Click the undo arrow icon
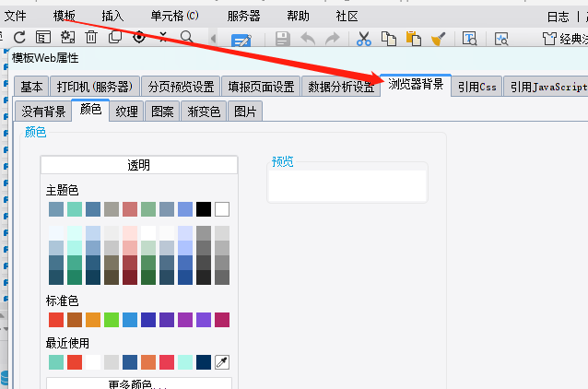The image size is (588, 389). pos(308,39)
